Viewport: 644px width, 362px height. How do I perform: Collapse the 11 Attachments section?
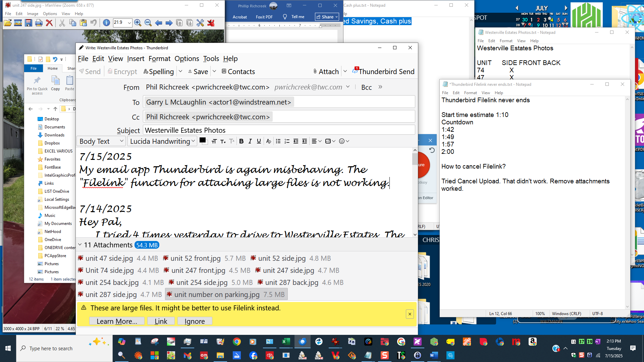pos(80,245)
